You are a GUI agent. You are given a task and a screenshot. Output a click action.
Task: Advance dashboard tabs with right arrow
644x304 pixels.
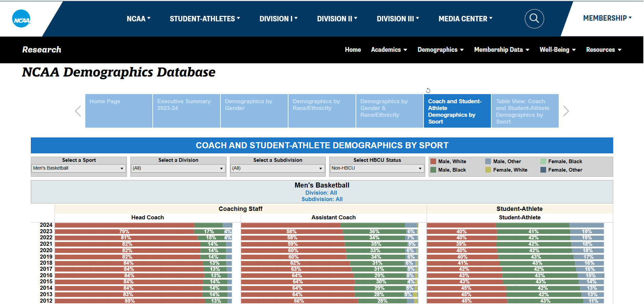point(566,111)
